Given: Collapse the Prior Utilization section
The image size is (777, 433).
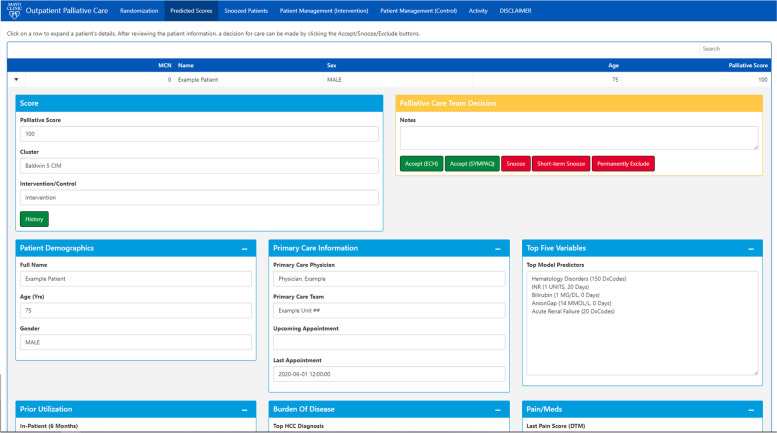Looking at the screenshot, I should 245,410.
